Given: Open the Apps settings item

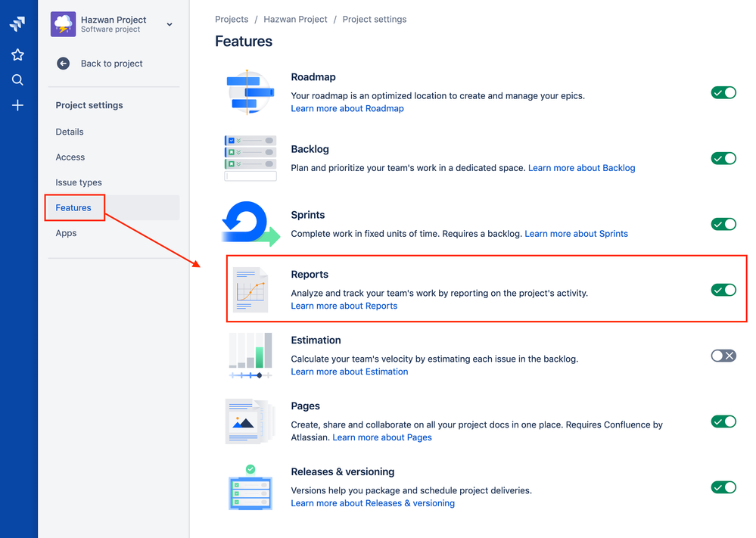Looking at the screenshot, I should (66, 233).
